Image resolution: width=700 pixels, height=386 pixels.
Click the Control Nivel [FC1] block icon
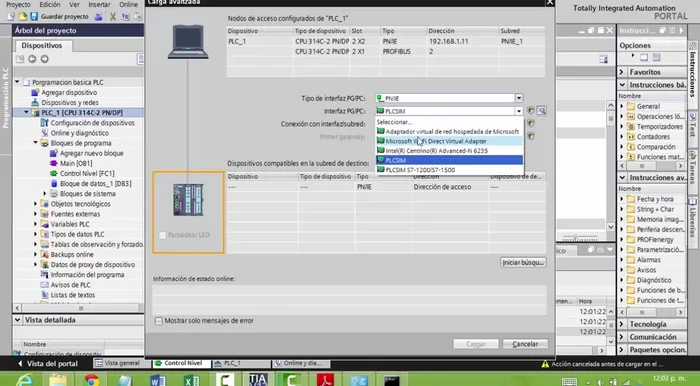(54, 174)
